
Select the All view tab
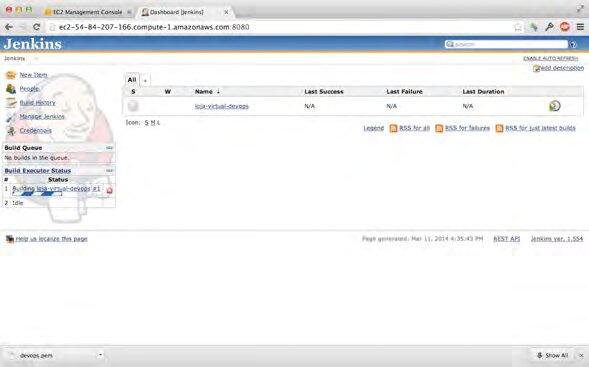(132, 80)
